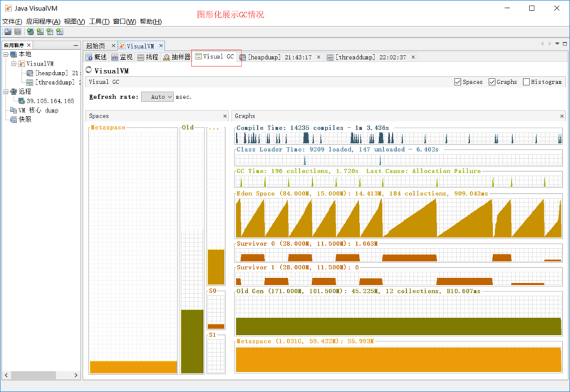Click the 本地 computer icon in the tree
The image size is (570, 392).
14,55
